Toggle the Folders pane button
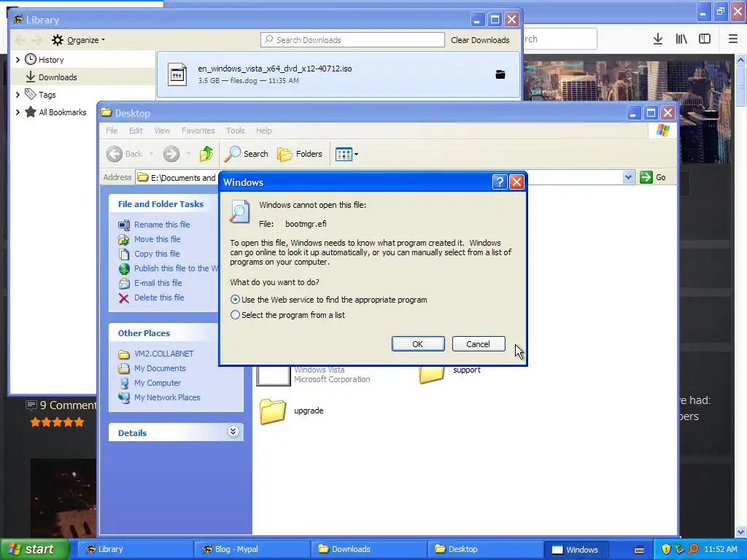This screenshot has width=747, height=560. (300, 154)
